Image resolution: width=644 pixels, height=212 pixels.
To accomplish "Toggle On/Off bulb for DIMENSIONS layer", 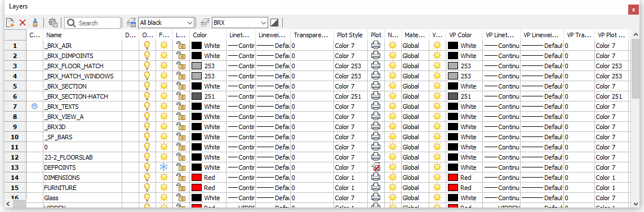I will point(147,178).
